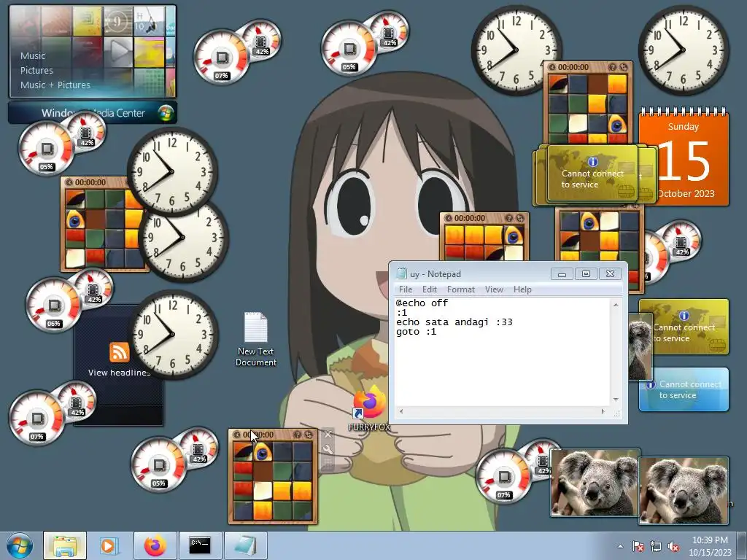Click koala picture partly behind Notepad window
747x560 pixels.
tap(640, 346)
